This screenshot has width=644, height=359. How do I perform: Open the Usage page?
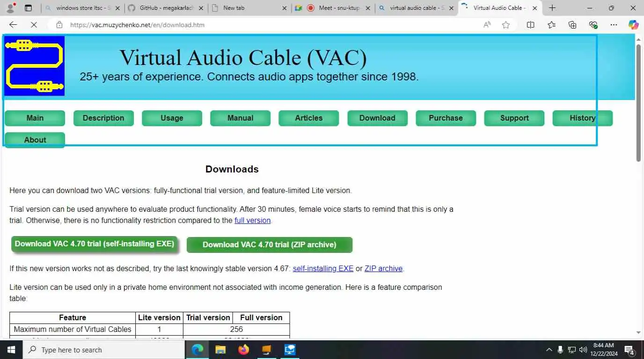point(172,118)
